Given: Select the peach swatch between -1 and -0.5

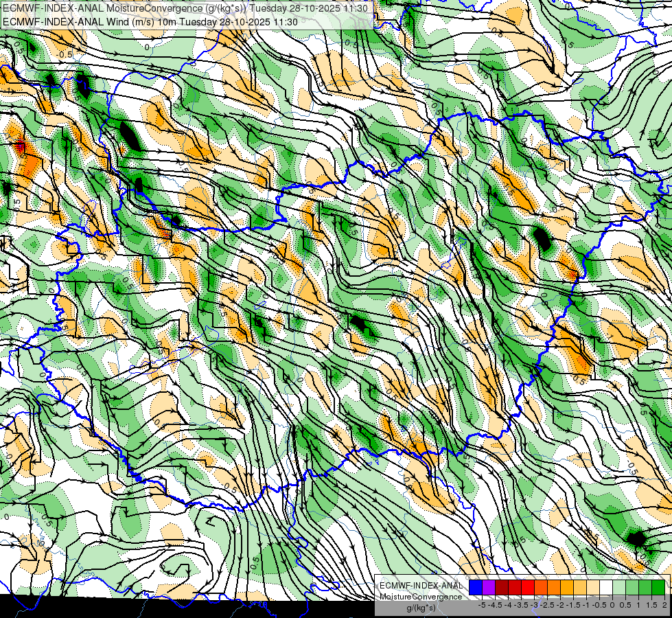Looking at the screenshot, I should tap(593, 587).
